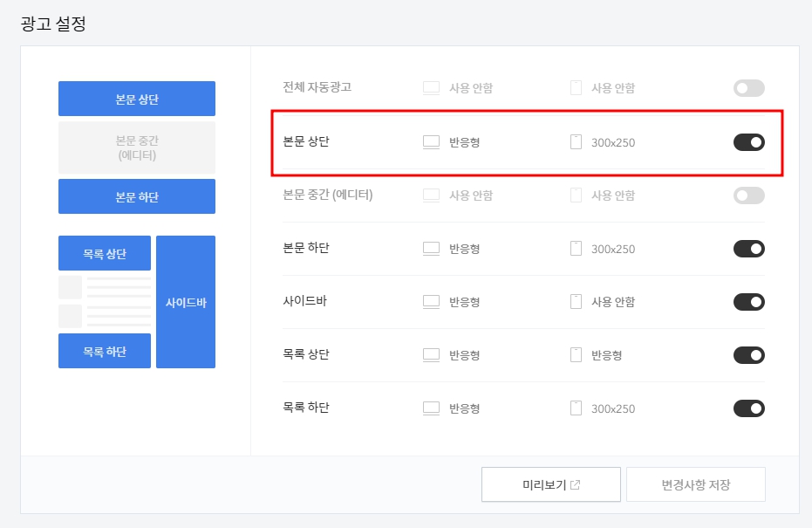Click the 목록 하단 block in layout preview
Screen dimensions: 812x528
pos(104,352)
